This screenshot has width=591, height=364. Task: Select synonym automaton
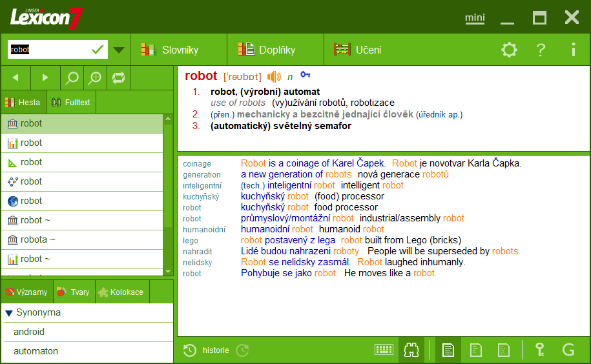(36, 351)
